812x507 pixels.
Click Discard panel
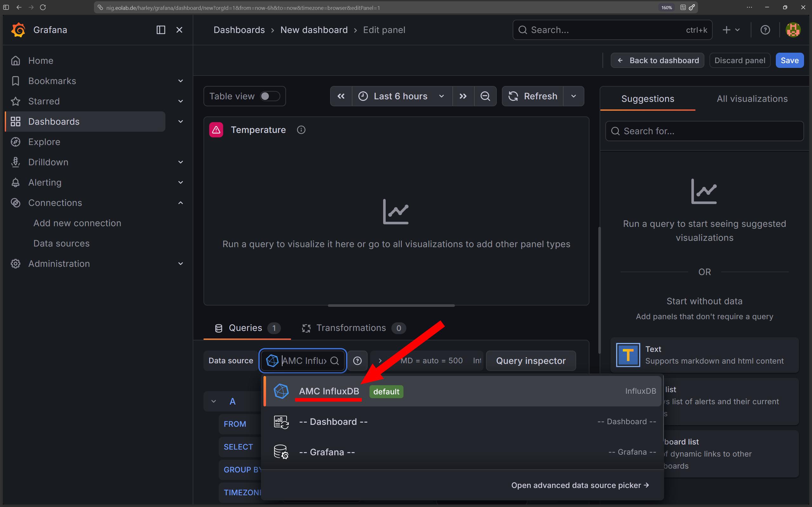(x=740, y=60)
